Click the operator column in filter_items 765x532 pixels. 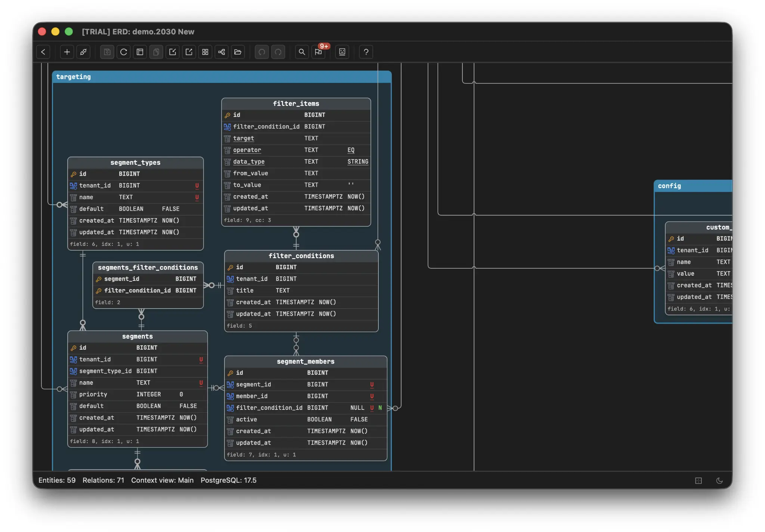point(296,150)
